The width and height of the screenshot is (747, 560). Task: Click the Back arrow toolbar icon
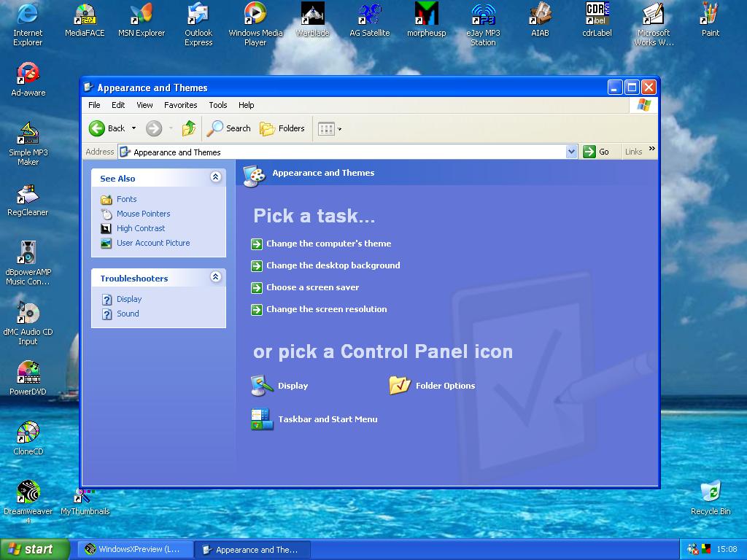[x=97, y=128]
